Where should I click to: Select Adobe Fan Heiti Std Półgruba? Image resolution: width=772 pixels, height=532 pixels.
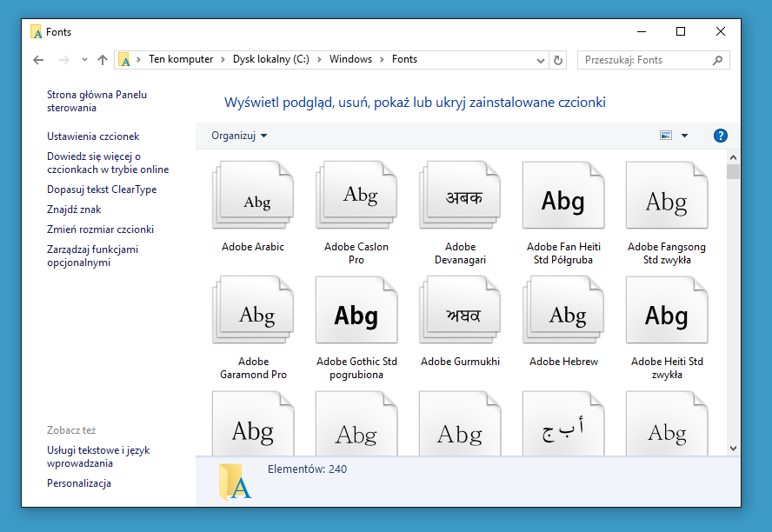pyautogui.click(x=563, y=213)
